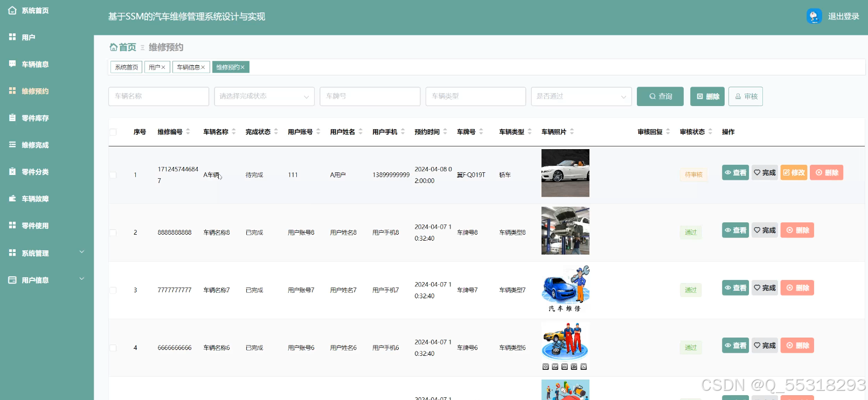Focus the 车牌号 search field

[370, 96]
